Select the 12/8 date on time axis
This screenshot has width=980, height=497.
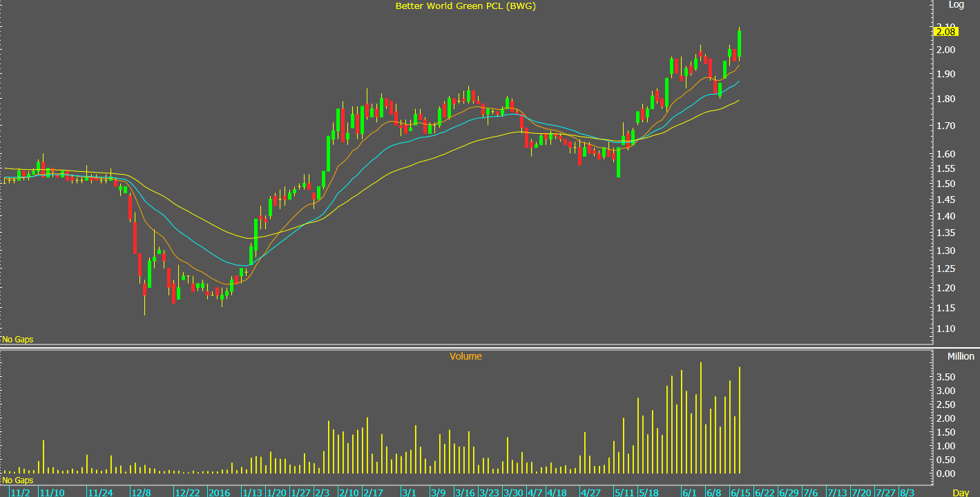(142, 492)
